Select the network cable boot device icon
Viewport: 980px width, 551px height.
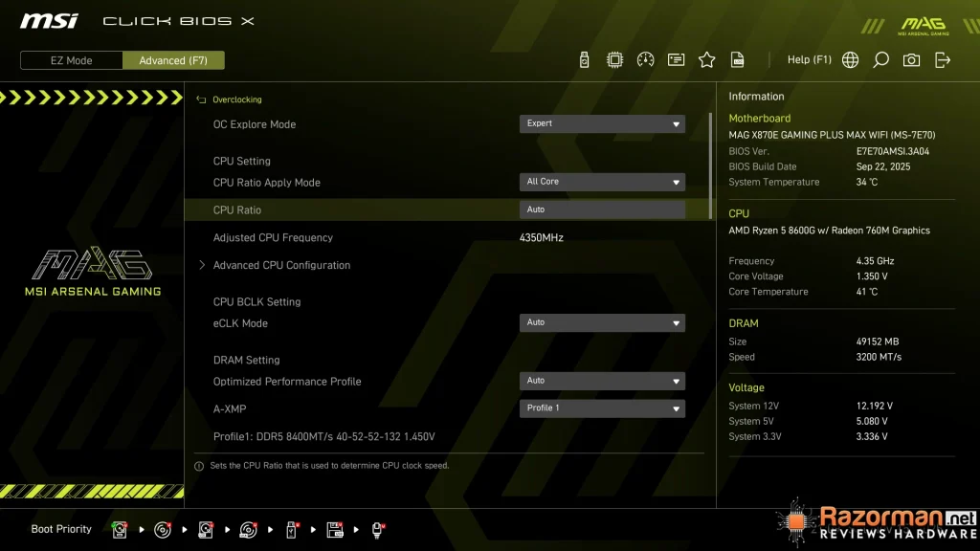pyautogui.click(x=377, y=530)
